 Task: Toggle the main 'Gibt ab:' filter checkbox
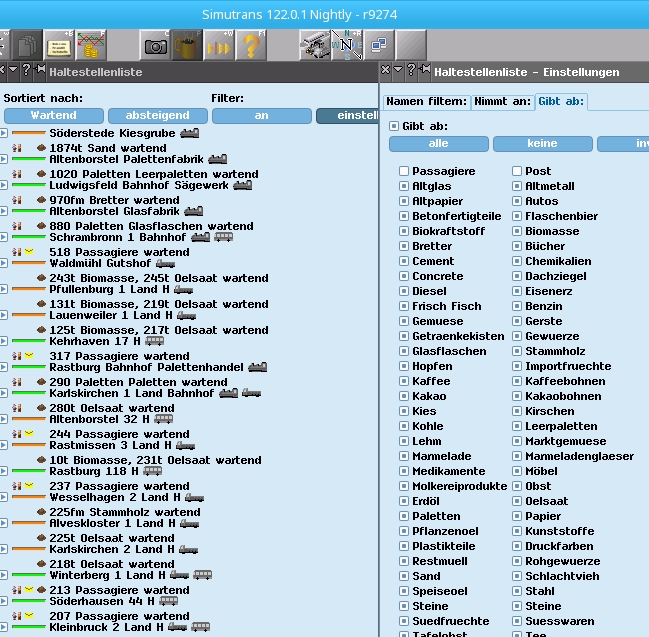click(393, 126)
